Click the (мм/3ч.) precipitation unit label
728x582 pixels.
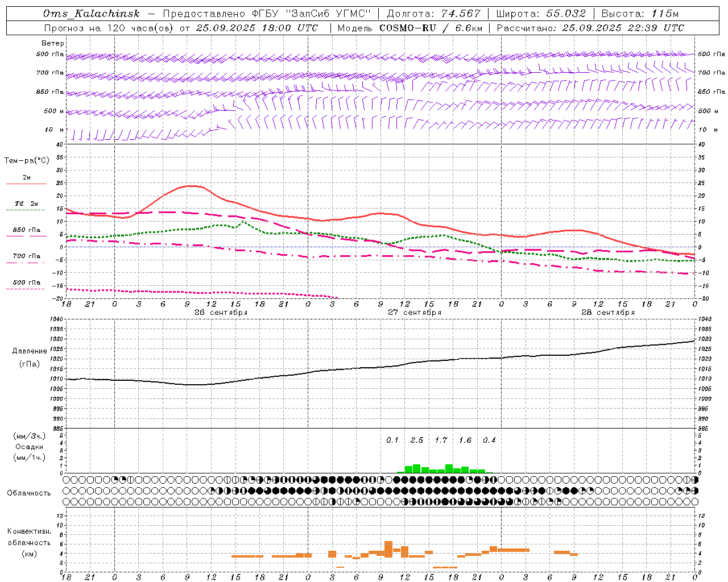(30, 436)
